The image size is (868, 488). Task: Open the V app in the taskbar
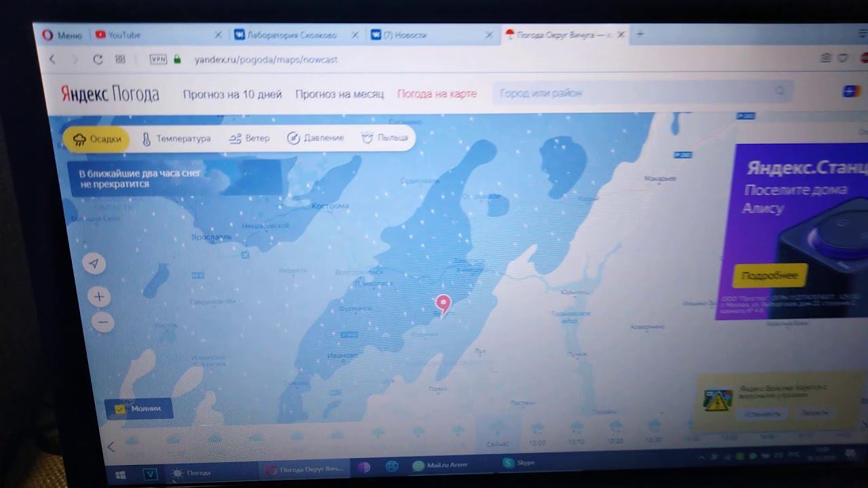150,474
